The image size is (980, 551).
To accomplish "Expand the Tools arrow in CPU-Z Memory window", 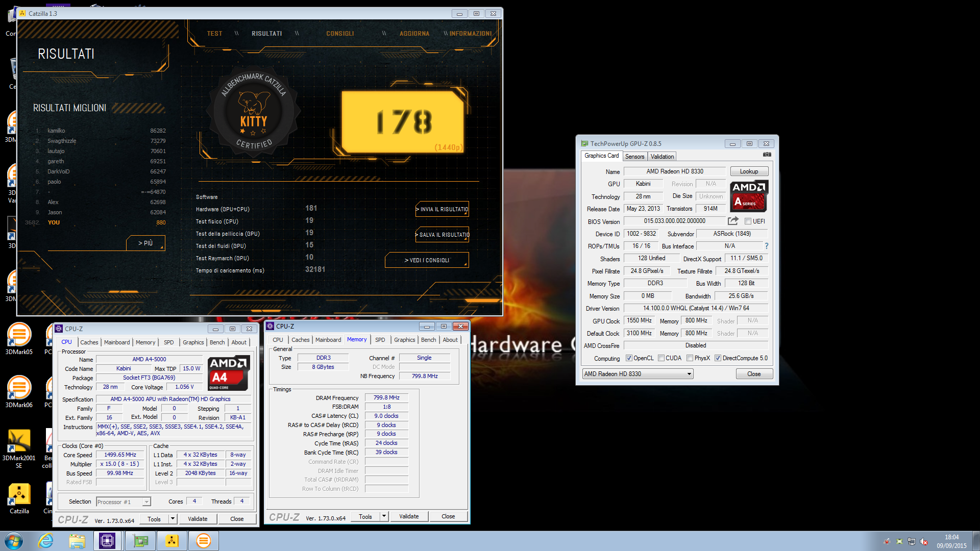I will 384,516.
